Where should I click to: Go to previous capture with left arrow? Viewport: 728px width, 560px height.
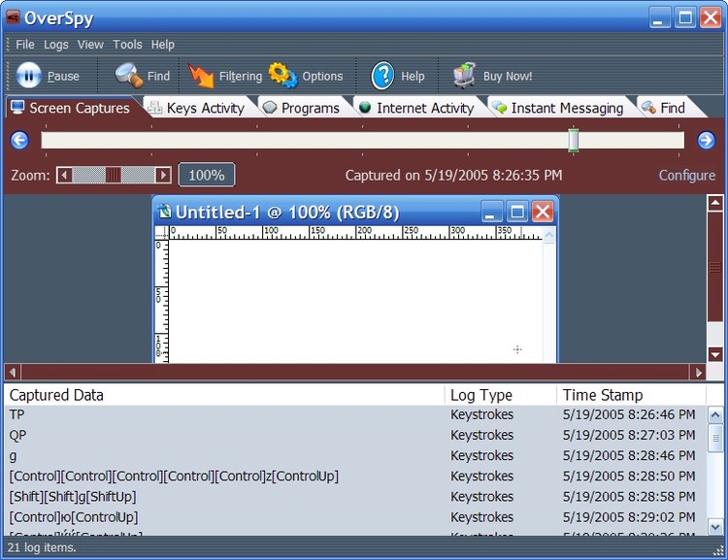coord(19,140)
